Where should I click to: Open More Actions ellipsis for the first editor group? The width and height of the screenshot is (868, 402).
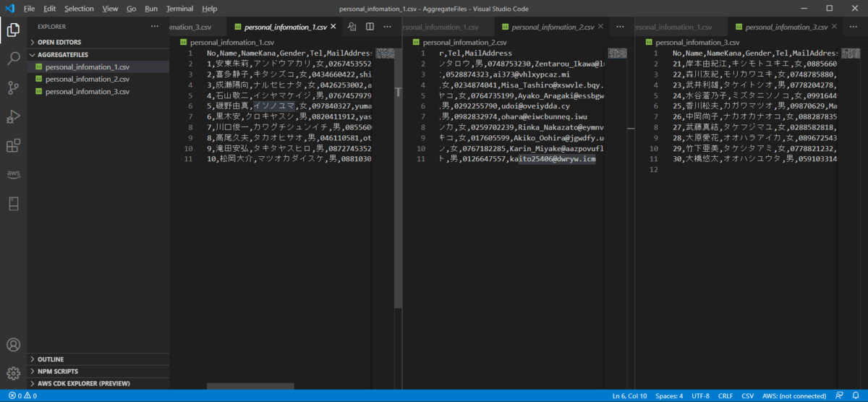[x=388, y=27]
